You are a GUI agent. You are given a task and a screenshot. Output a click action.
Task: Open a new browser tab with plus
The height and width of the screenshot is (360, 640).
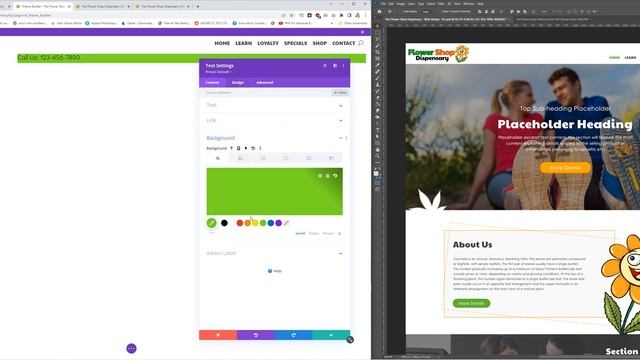[198, 7]
